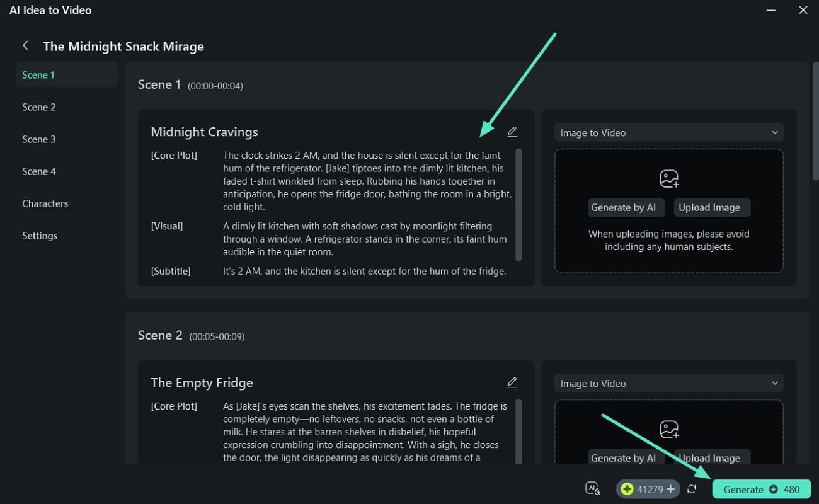The image size is (819, 504).
Task: Open Scene 2 Image to Video dropdown
Action: pos(668,384)
